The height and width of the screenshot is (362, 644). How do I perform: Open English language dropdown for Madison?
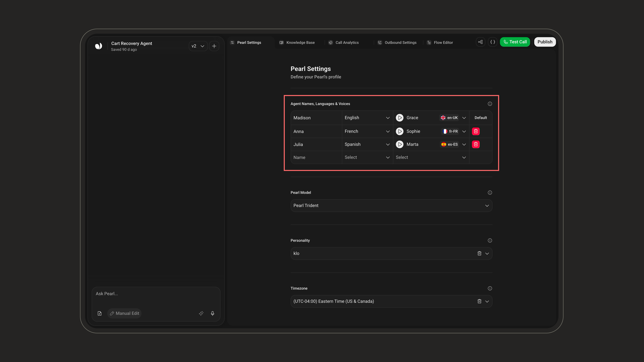click(x=367, y=118)
